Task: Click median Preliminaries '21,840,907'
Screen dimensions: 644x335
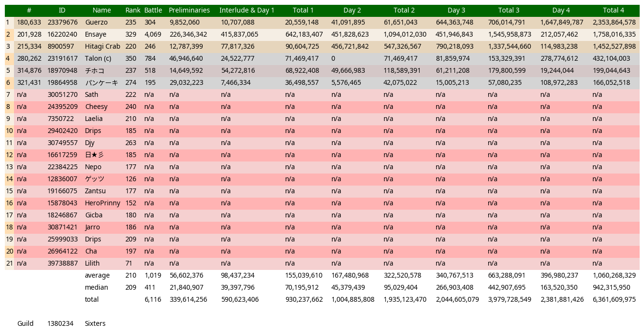Action: point(186,287)
